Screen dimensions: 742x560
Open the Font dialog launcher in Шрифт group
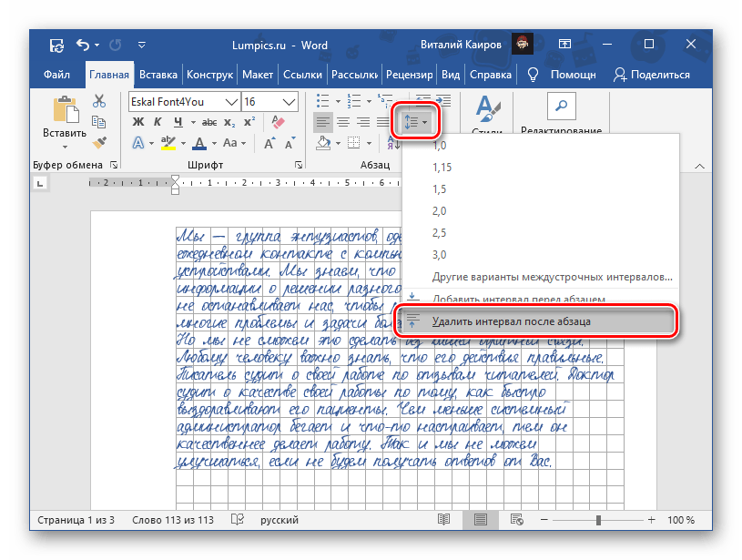coord(298,165)
